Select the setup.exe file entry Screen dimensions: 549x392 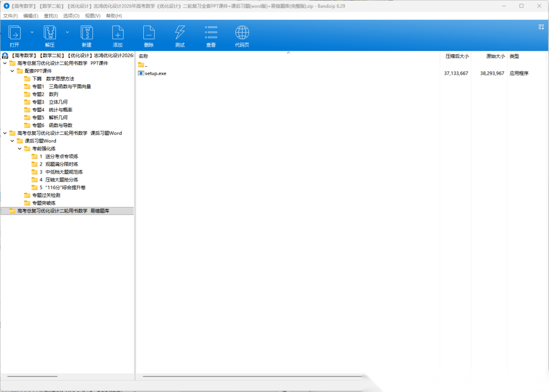155,74
